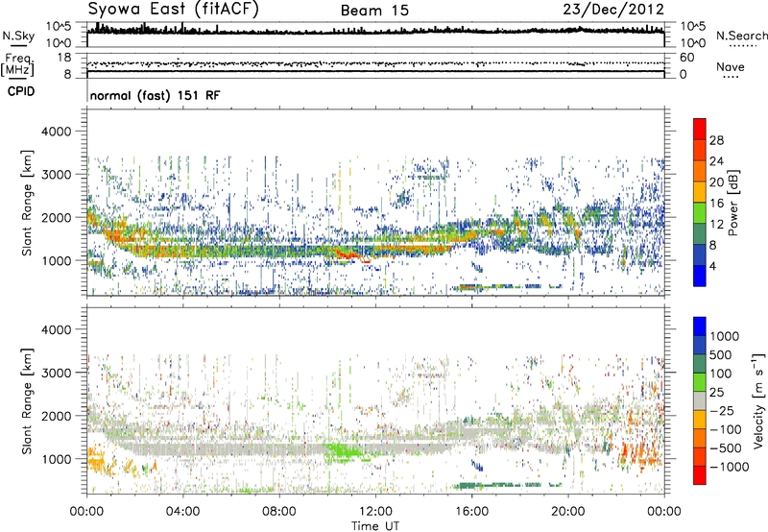Click the '20:00' time tick label

click(568, 512)
